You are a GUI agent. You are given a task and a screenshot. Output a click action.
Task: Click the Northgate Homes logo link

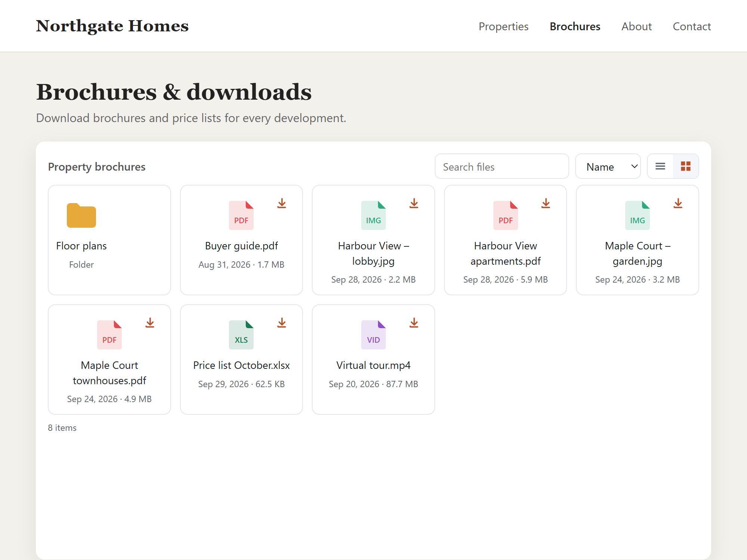(x=112, y=26)
